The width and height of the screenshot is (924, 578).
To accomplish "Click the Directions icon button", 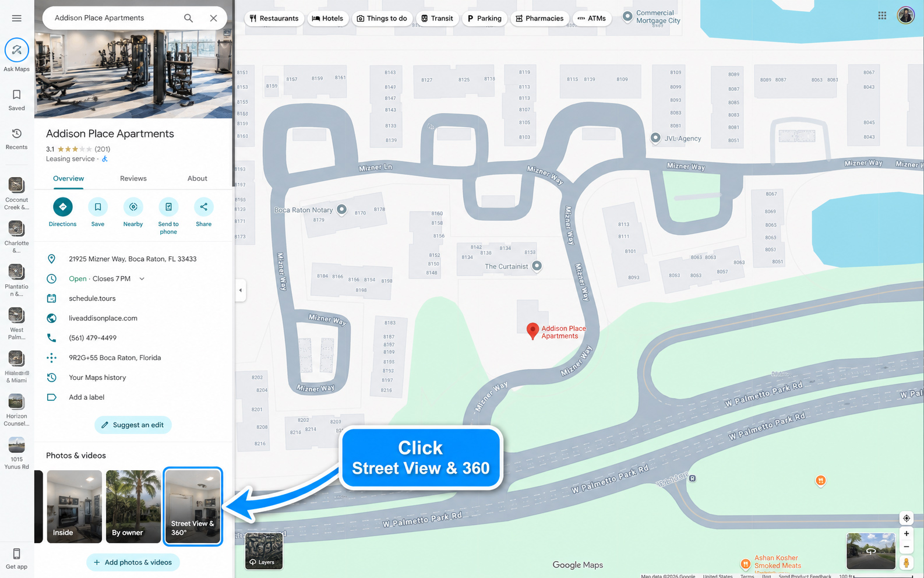I will coord(62,207).
